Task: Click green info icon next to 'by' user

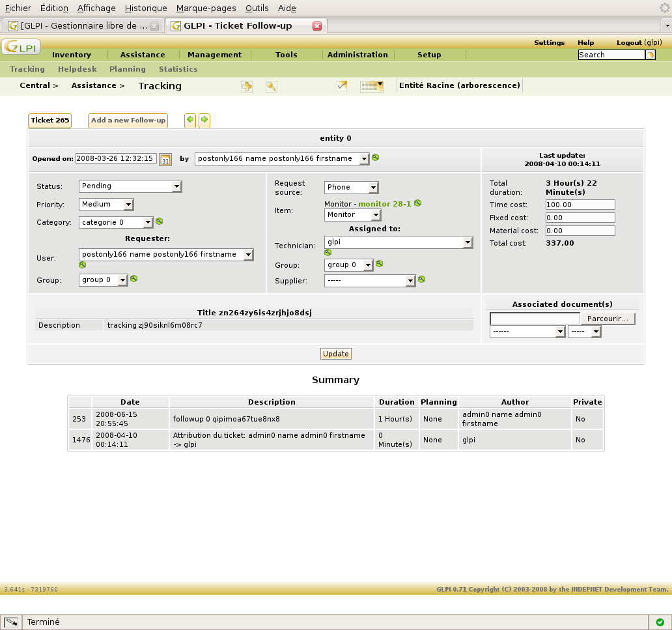Action: click(x=376, y=158)
